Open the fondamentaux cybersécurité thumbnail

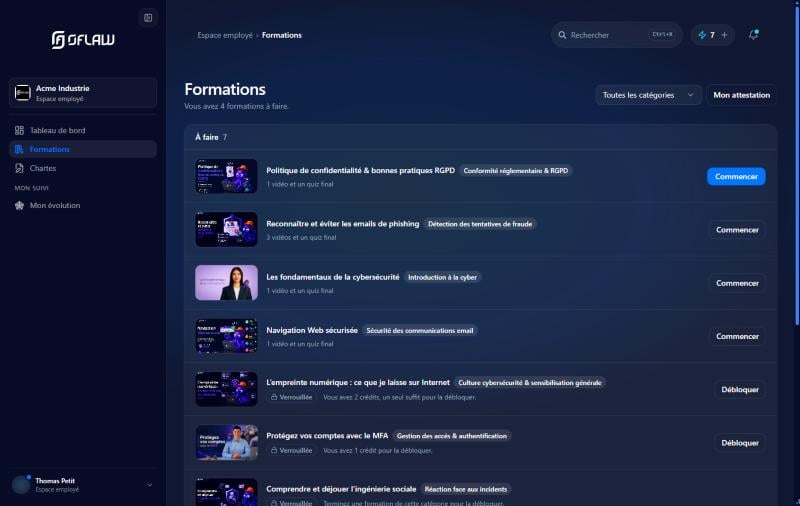click(x=227, y=283)
